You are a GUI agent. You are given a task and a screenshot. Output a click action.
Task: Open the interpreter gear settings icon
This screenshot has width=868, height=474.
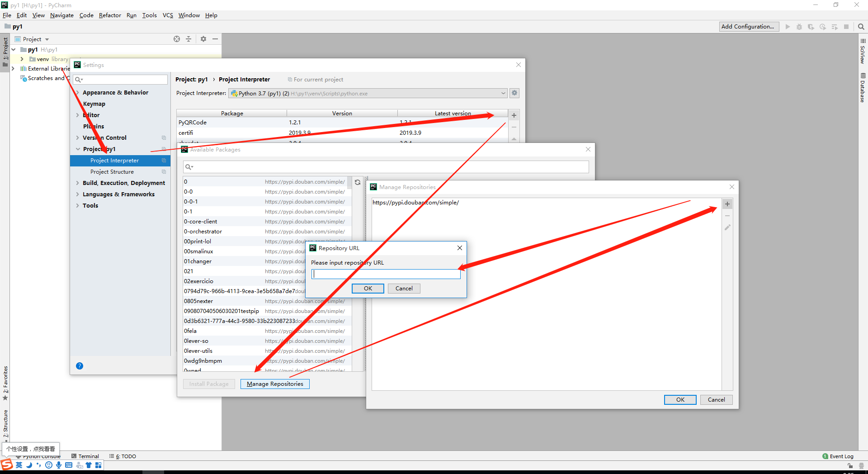pos(514,93)
